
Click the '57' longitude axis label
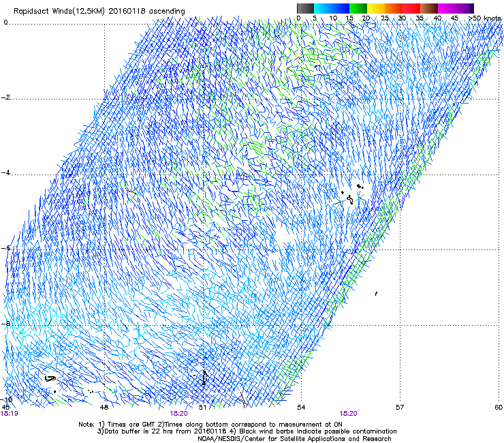click(x=400, y=408)
